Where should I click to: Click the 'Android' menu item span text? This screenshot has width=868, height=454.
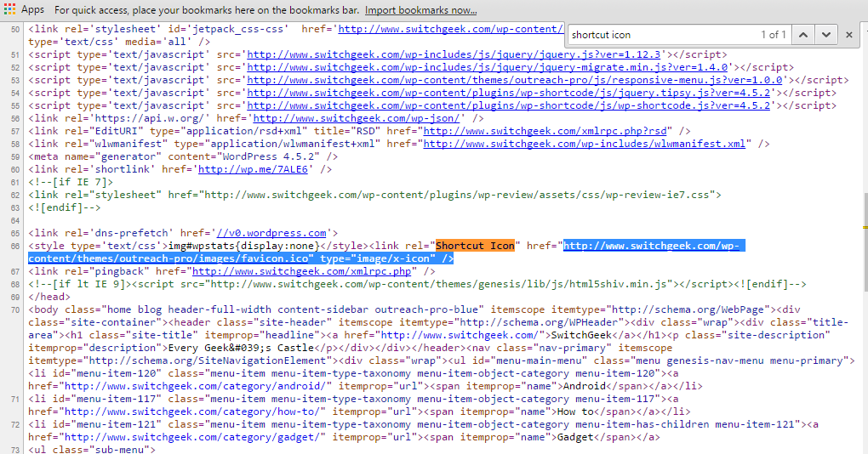click(585, 385)
